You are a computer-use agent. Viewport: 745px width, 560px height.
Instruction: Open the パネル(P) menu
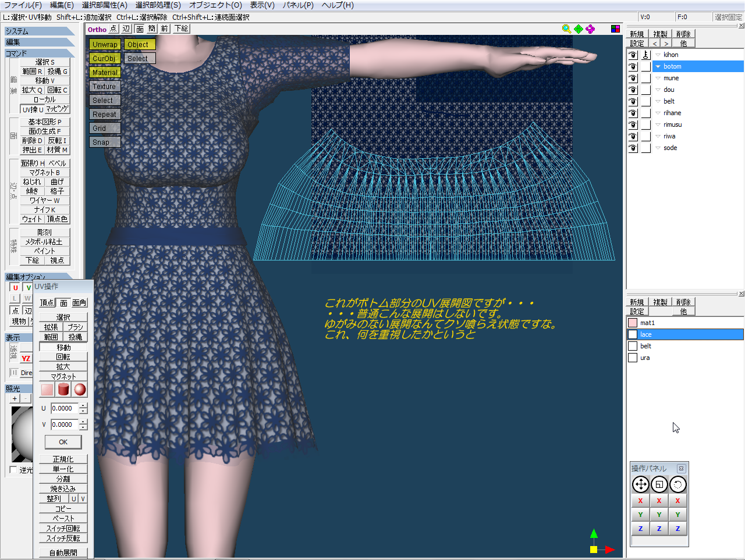click(298, 5)
